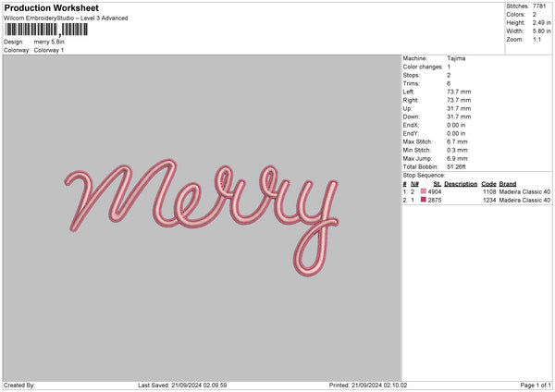
Task: Click the embroidered 'Merry' design preview
Action: (202, 217)
